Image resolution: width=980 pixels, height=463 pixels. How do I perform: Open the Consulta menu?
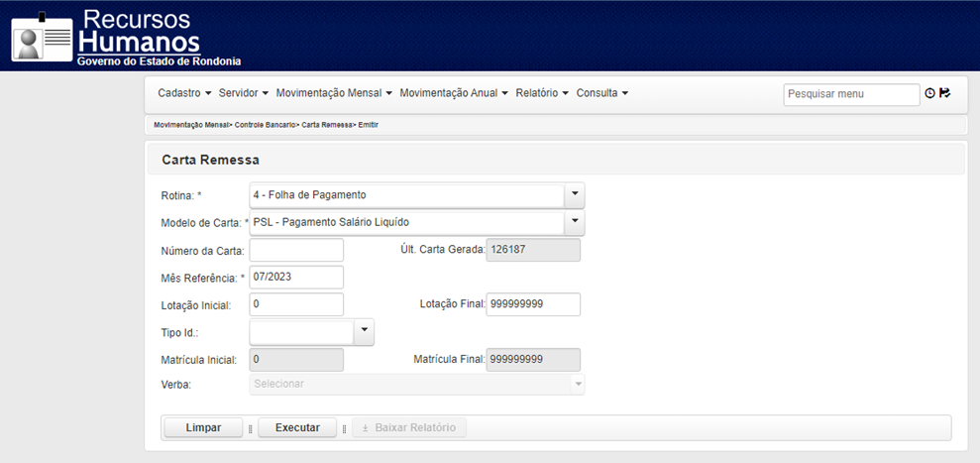click(601, 93)
